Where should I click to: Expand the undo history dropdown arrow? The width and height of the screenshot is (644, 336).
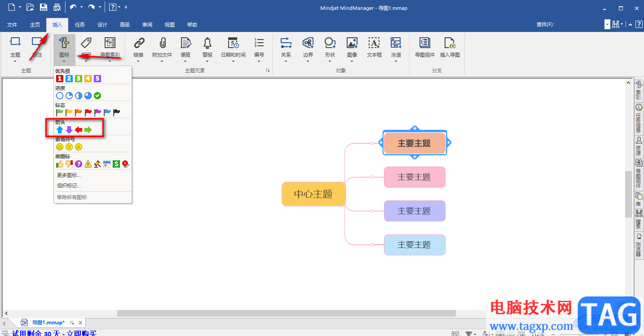point(81,7)
